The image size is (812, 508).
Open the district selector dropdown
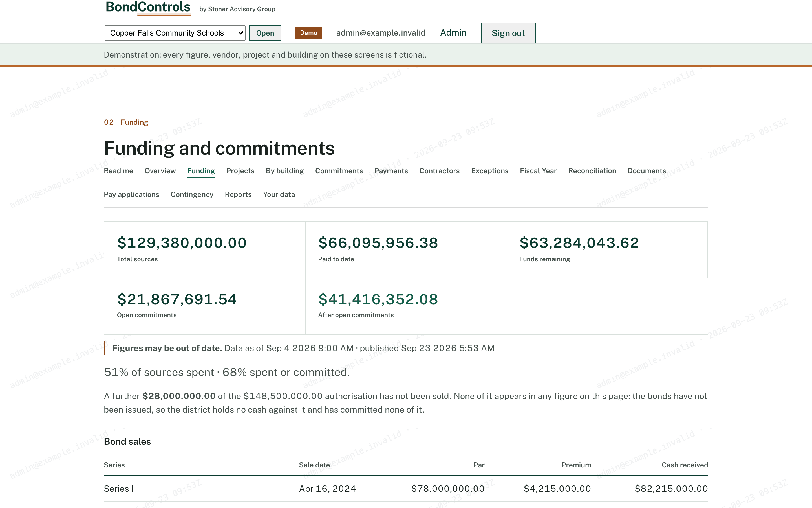(x=175, y=33)
